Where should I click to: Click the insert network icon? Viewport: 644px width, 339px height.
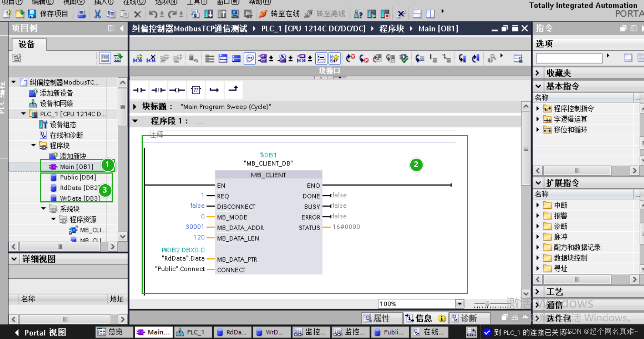[138, 58]
